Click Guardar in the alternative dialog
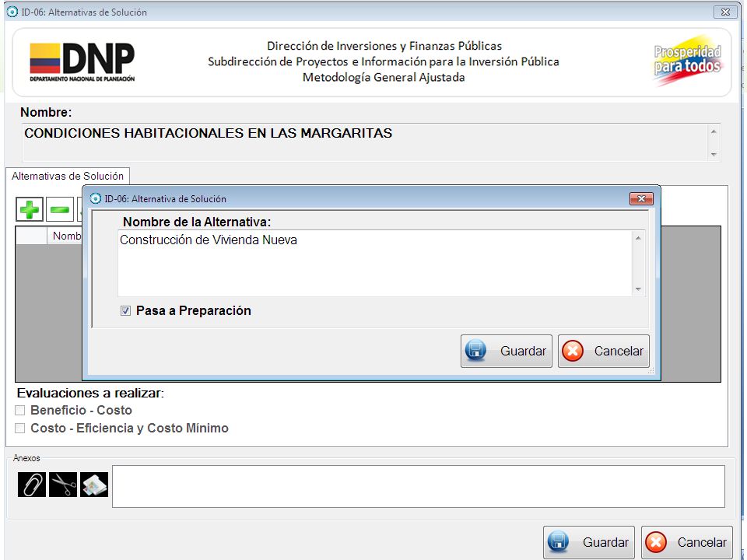This screenshot has width=747, height=560. coord(507,352)
